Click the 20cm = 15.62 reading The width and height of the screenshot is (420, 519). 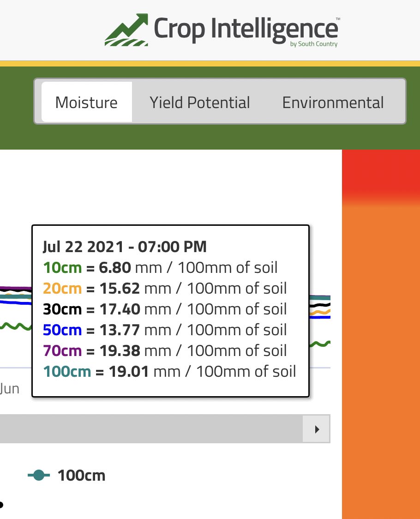pos(165,288)
